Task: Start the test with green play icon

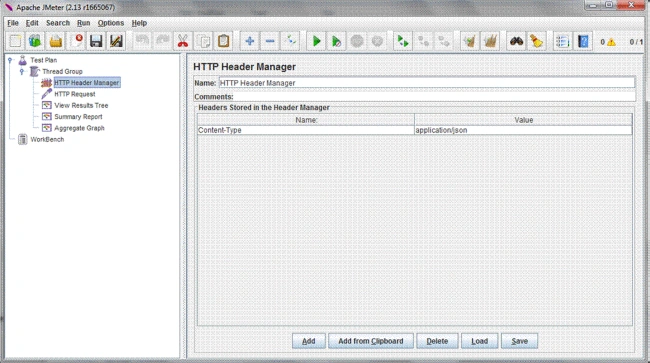Action: coord(316,41)
